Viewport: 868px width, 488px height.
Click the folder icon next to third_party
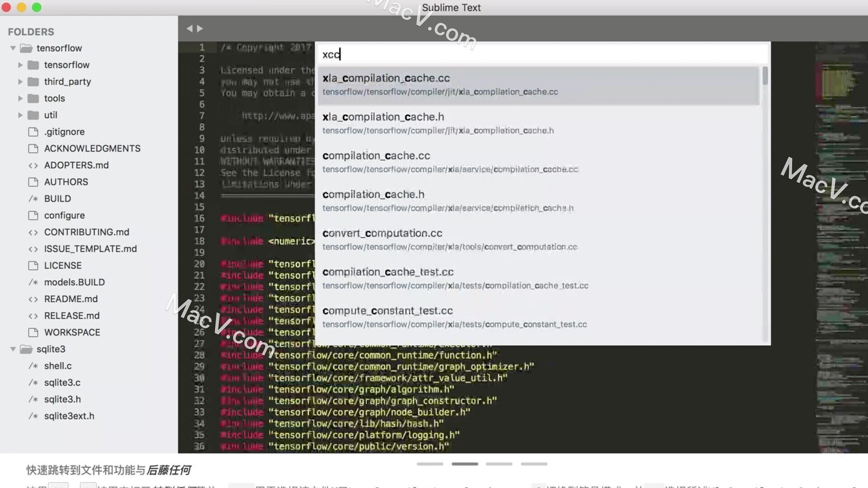tap(33, 81)
